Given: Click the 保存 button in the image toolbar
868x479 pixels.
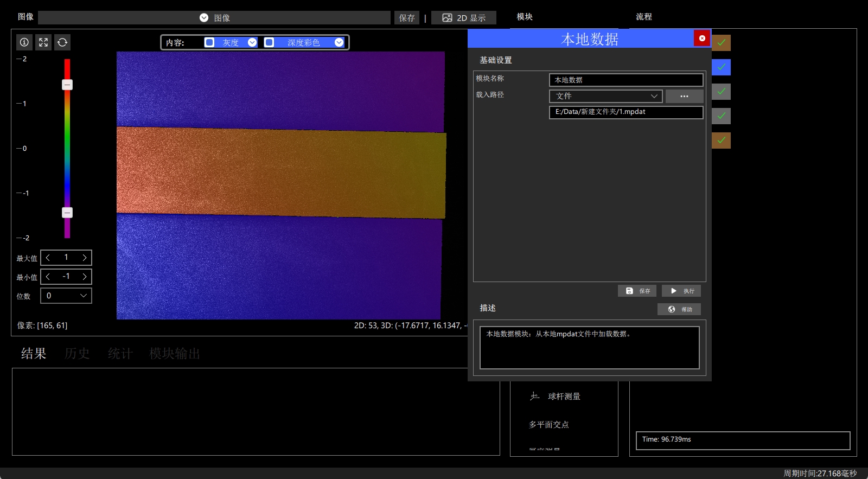Looking at the screenshot, I should click(x=407, y=18).
